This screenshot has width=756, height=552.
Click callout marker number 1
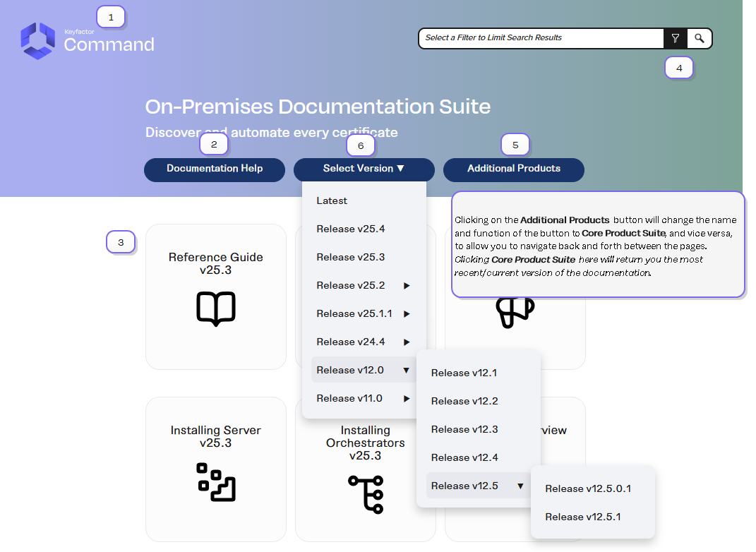point(110,17)
